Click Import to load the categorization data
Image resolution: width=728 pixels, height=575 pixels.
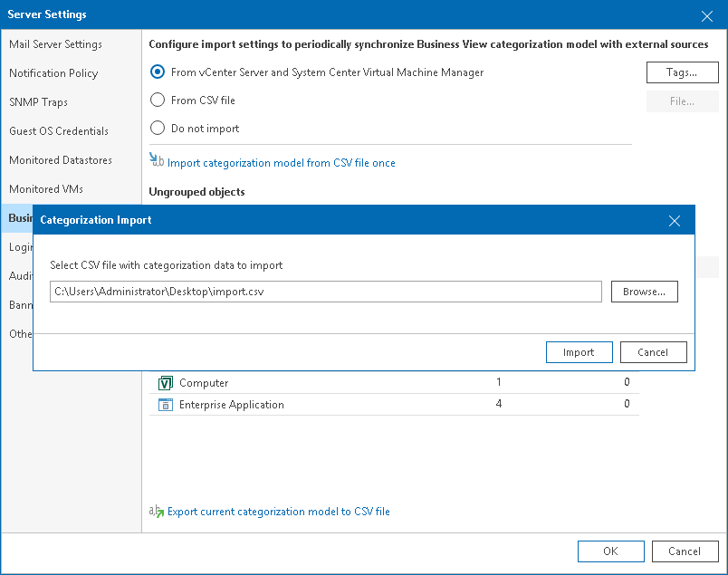[579, 352]
